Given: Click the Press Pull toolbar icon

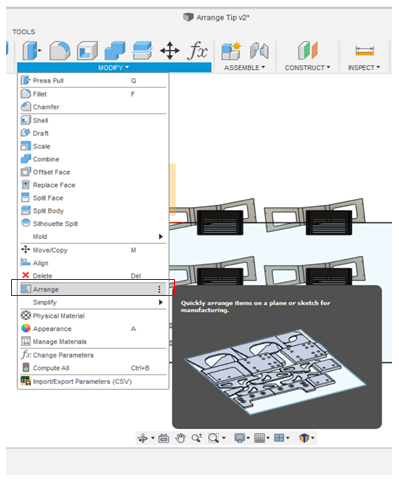Looking at the screenshot, I should 32,51.
